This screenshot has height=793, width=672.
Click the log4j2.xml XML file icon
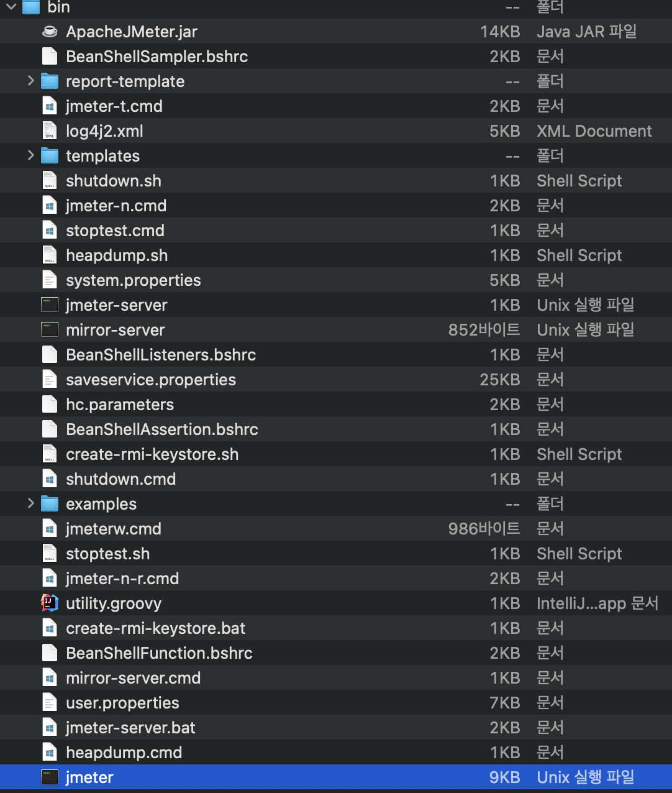pyautogui.click(x=50, y=131)
